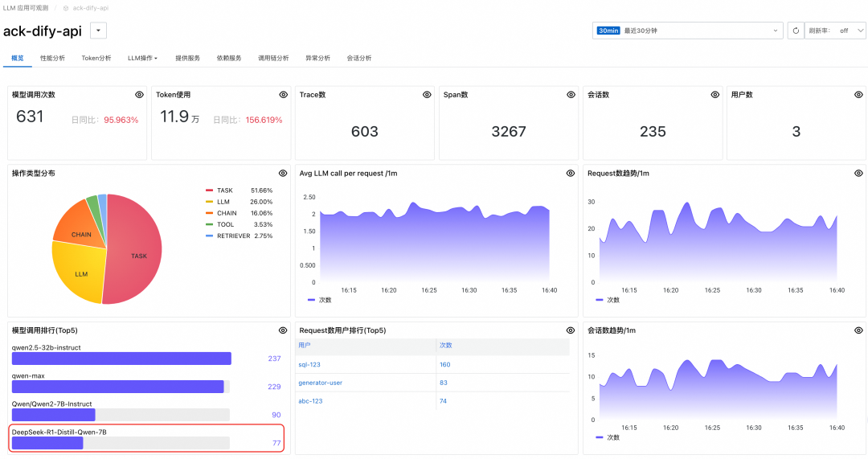Click eye icon on 模型调用次数 card
Image resolution: width=868 pixels, height=459 pixels.
tap(139, 95)
